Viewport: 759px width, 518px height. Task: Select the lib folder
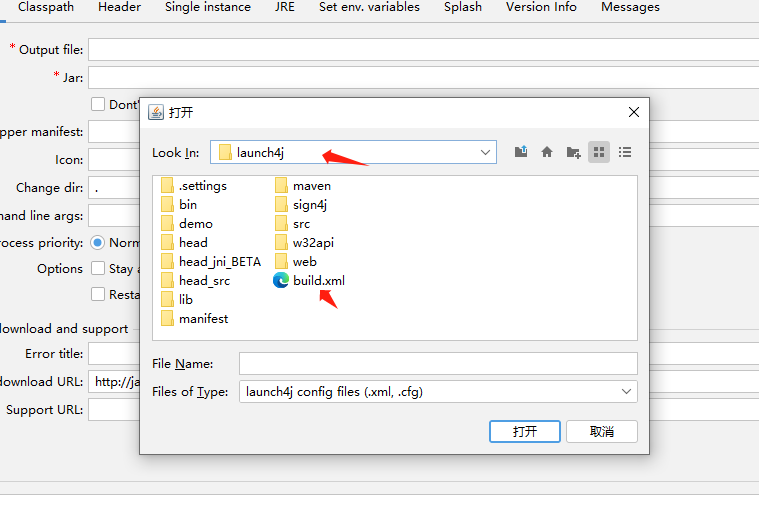click(177, 300)
